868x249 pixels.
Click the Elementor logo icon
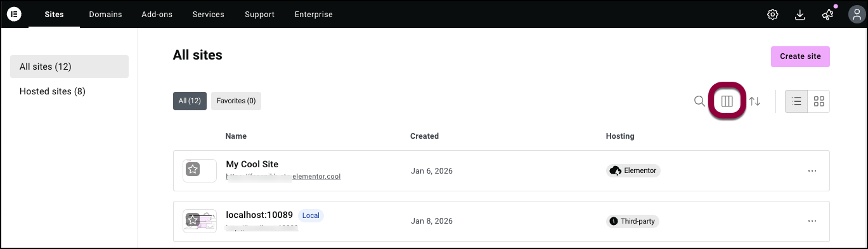pyautogui.click(x=14, y=14)
